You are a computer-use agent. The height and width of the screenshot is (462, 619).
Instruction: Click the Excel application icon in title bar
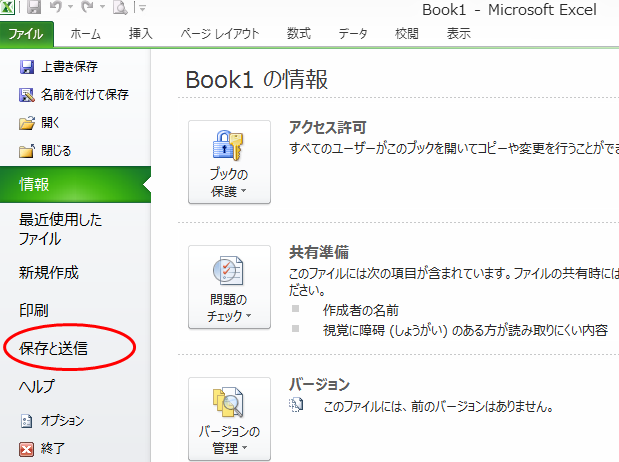click(6, 7)
